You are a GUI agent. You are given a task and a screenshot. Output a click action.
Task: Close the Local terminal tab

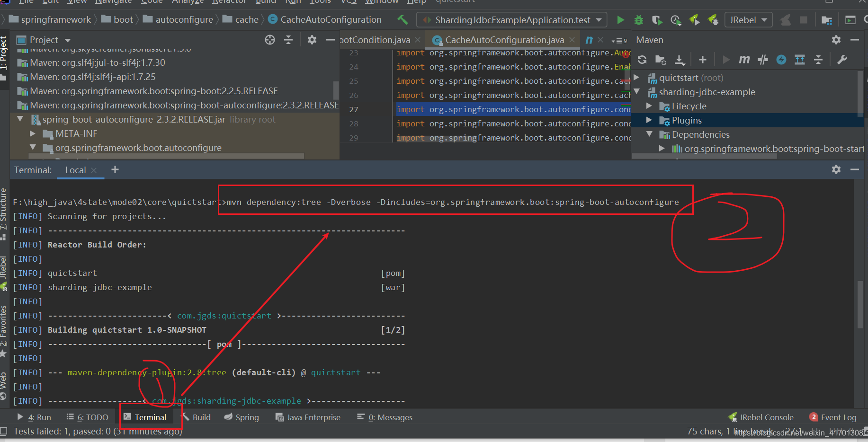pyautogui.click(x=94, y=170)
